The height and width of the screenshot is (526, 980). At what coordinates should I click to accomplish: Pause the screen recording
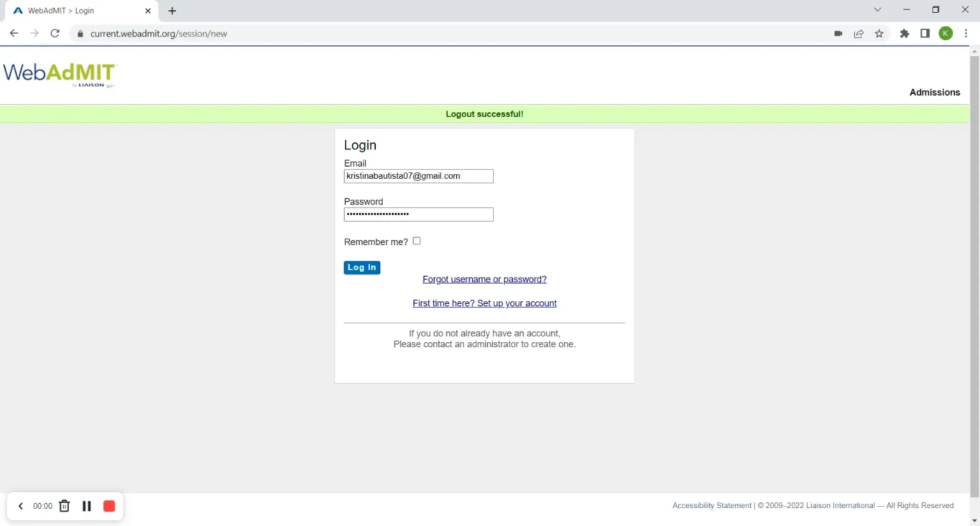87,506
